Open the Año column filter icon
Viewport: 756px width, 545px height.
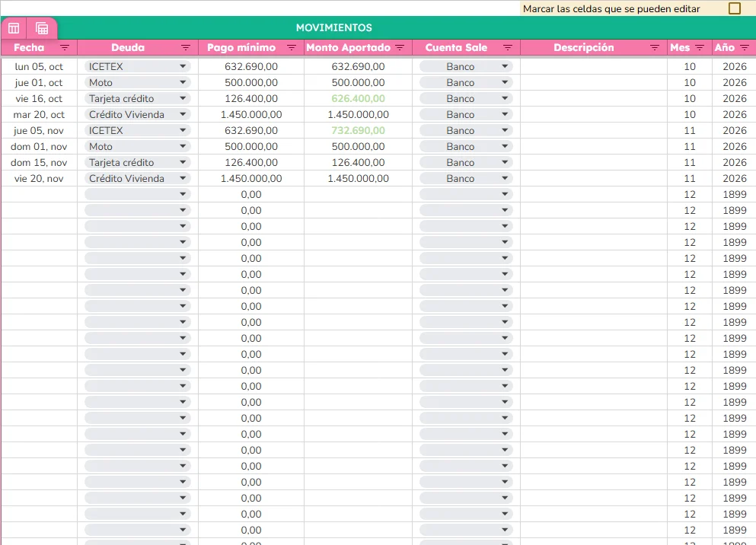(745, 48)
